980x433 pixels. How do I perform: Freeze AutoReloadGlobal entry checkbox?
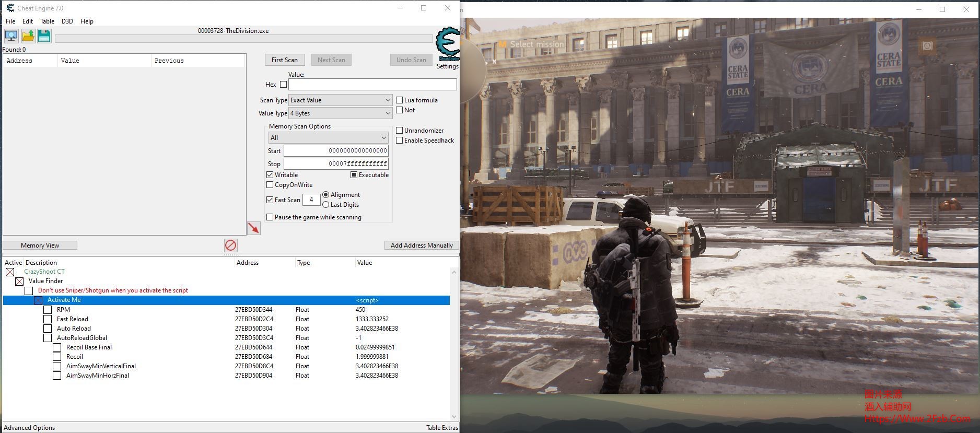click(x=48, y=338)
